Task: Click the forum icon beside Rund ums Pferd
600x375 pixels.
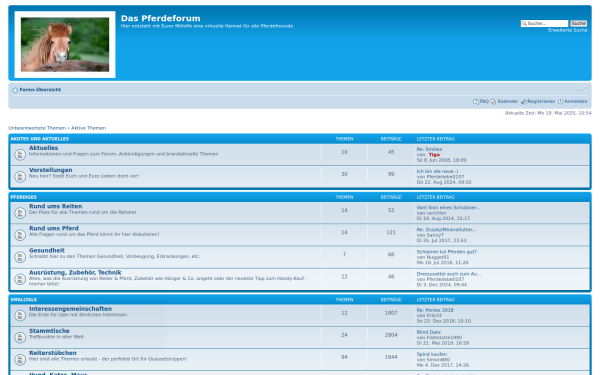Action: [x=20, y=235]
